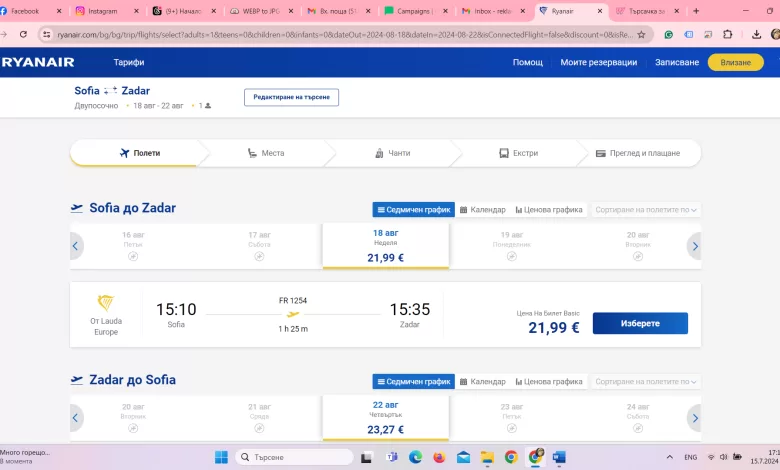Select the Екстри step tab
780x470 pixels.
pos(519,153)
